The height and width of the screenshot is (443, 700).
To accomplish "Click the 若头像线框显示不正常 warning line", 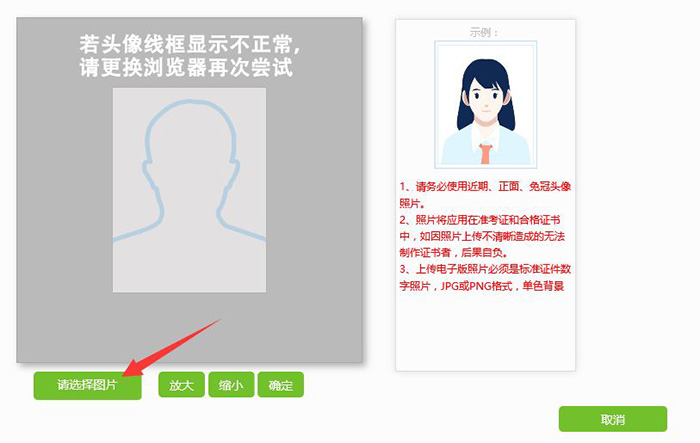I will tap(190, 45).
